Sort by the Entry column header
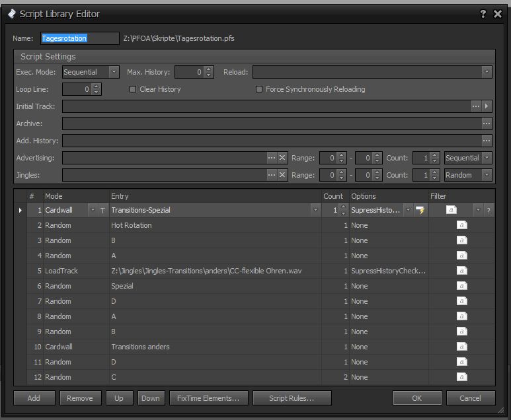Image resolution: width=511 pixels, height=420 pixels. [x=215, y=196]
